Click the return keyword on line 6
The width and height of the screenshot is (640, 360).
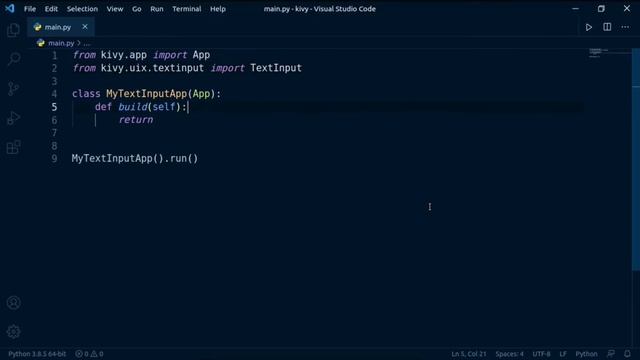(x=136, y=120)
